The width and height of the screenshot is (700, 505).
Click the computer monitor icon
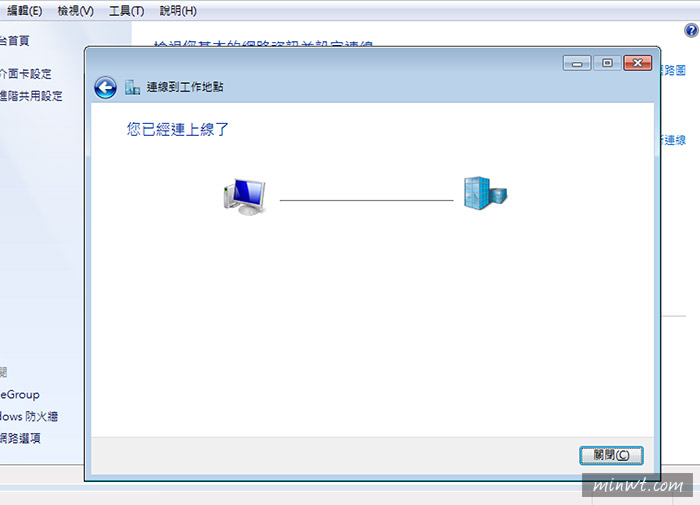coord(245,197)
